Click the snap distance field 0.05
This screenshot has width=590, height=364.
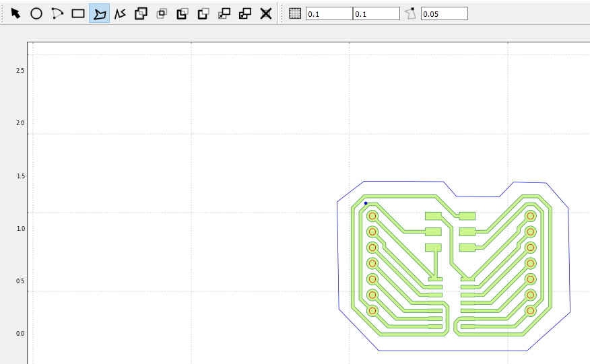[x=445, y=13]
